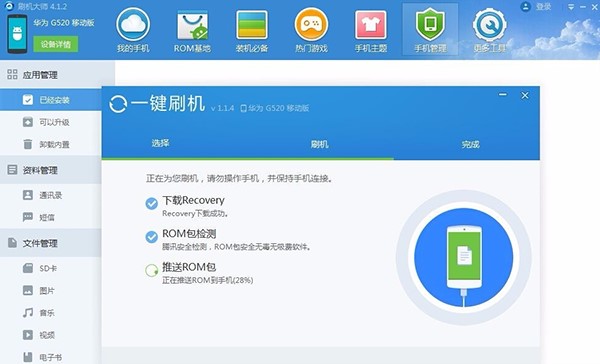This screenshot has width=600, height=364.
Task: Click the 视频 play icon
Action: click(28, 335)
